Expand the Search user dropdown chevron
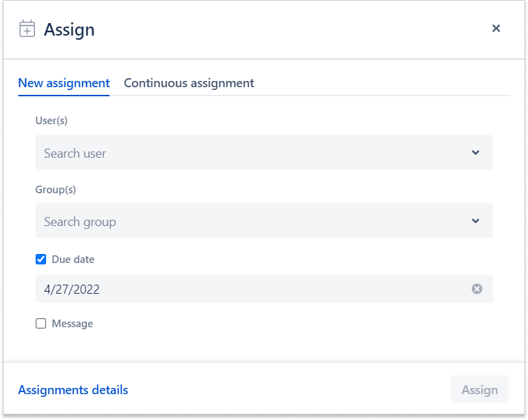 tap(476, 153)
